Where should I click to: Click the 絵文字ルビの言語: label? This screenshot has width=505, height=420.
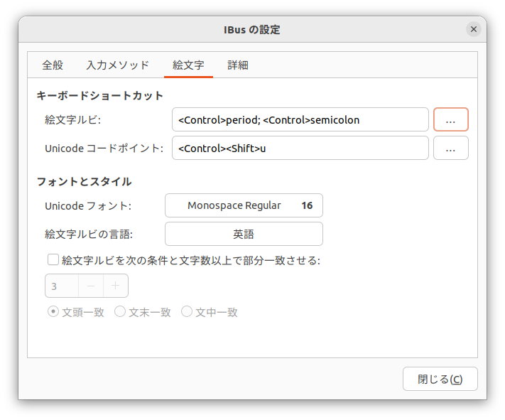point(89,234)
